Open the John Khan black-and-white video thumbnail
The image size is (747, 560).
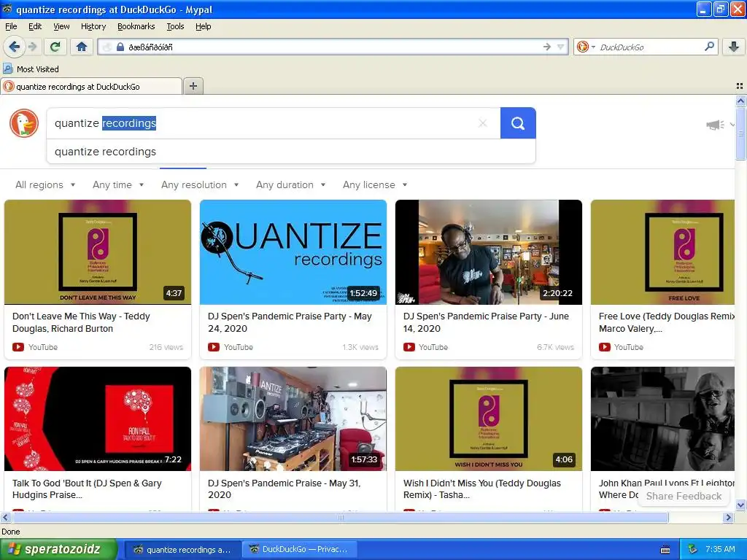coord(662,419)
